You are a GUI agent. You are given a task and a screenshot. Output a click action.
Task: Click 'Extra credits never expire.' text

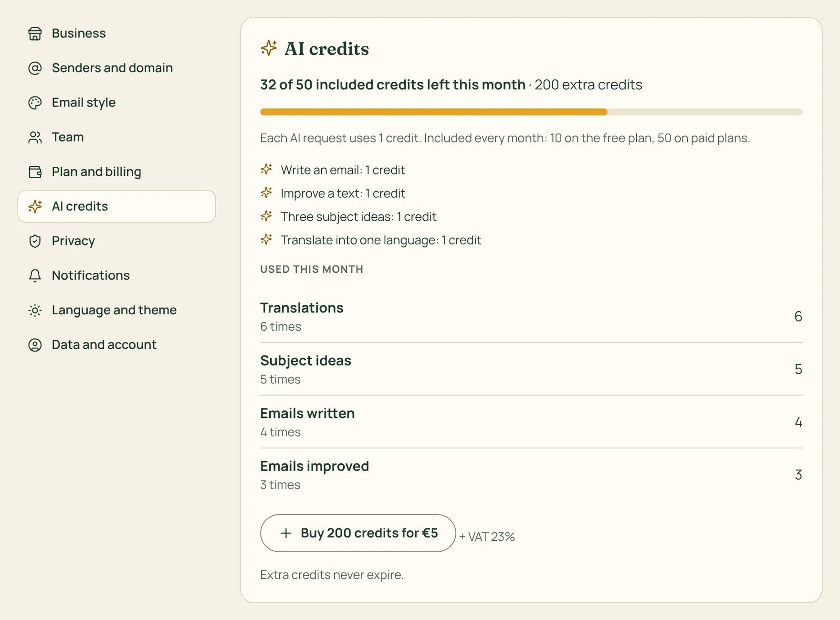332,575
